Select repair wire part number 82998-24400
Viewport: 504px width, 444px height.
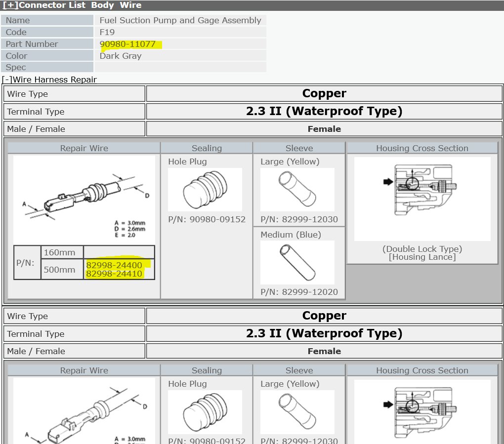click(114, 265)
